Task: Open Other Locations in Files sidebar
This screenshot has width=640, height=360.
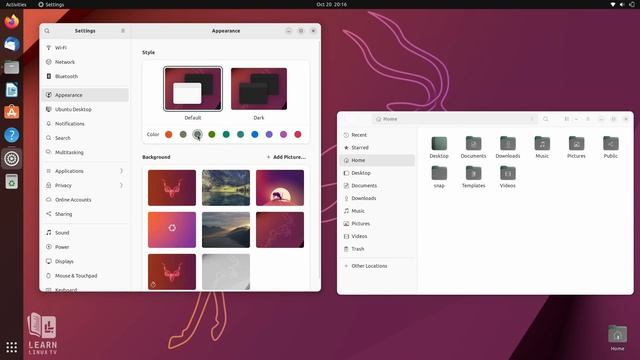Action: point(377,266)
